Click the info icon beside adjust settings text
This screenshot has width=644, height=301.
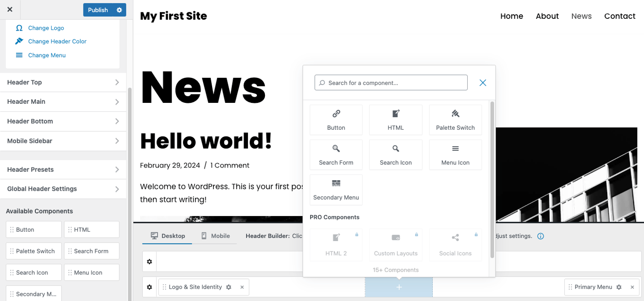tap(540, 236)
